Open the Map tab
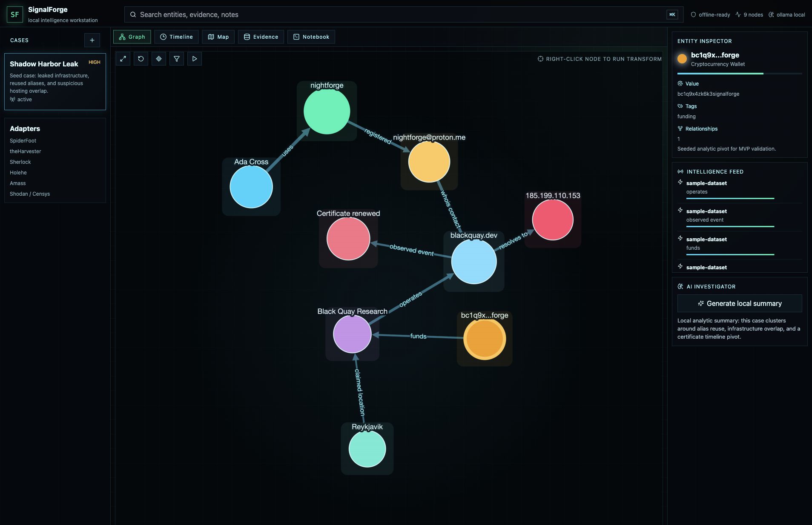 tap(218, 37)
